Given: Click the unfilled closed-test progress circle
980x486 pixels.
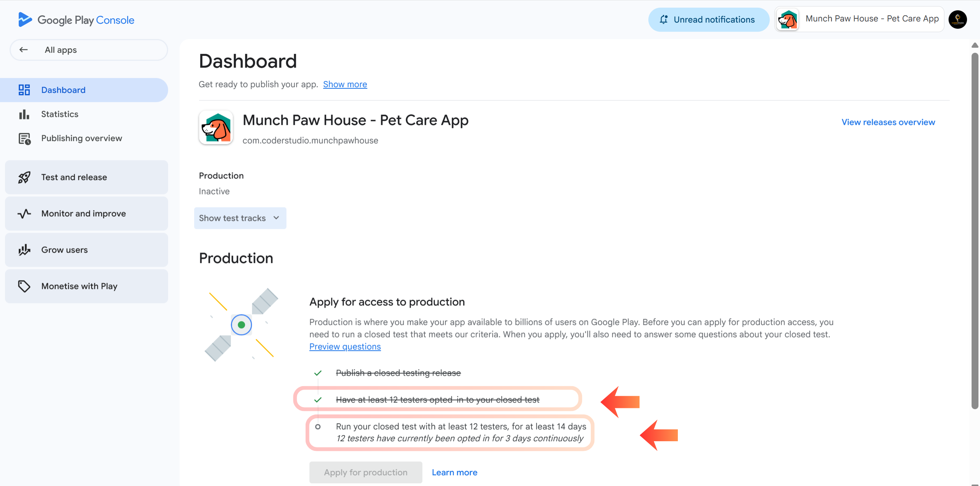Looking at the screenshot, I should click(x=317, y=426).
